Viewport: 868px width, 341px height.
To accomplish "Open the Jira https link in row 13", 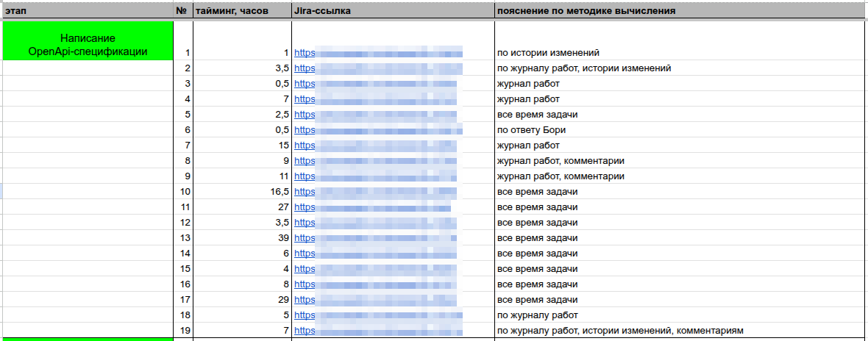I will pyautogui.click(x=305, y=238).
